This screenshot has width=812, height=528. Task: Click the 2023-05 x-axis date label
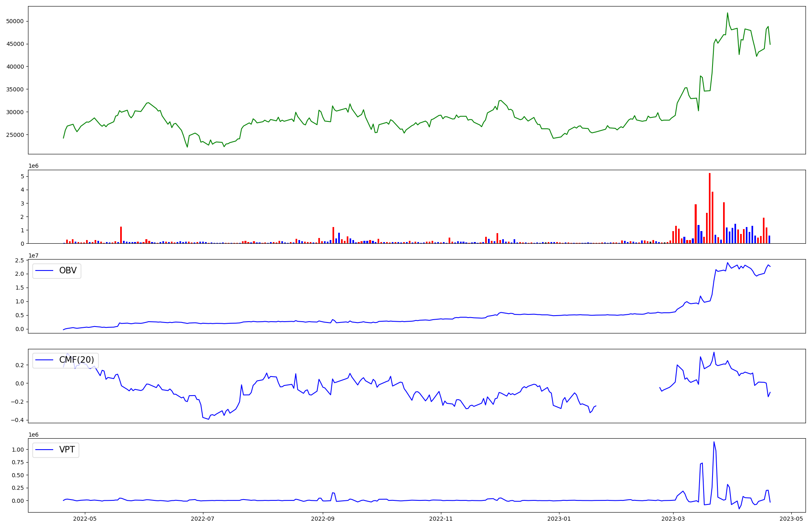pyautogui.click(x=791, y=518)
